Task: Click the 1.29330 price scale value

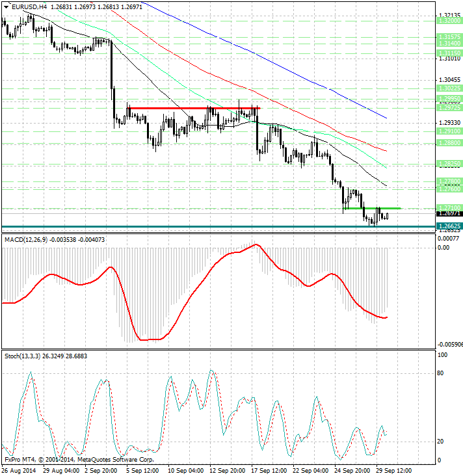Action: click(x=449, y=123)
